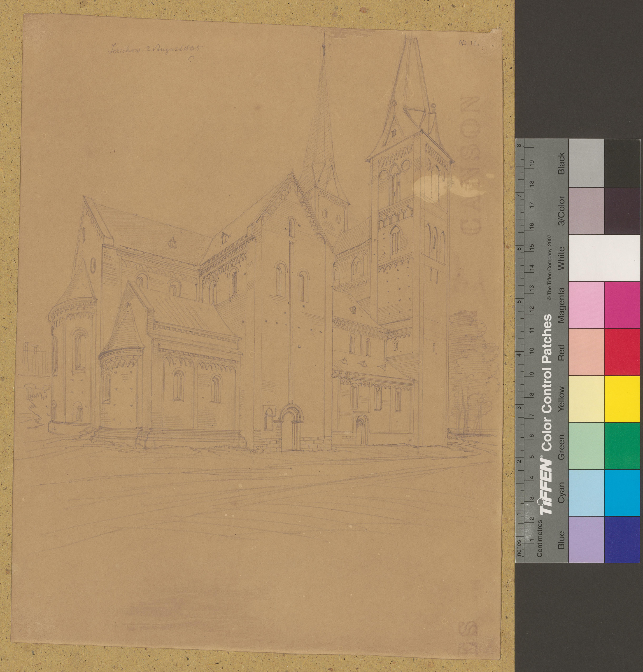Select the gray patch beside the Black label
643x672 pixels.
[x=586, y=163]
